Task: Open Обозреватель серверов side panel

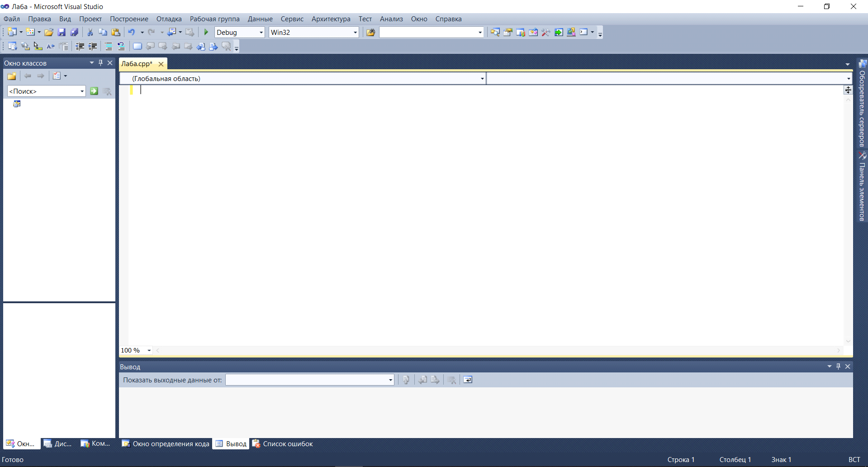Action: [862, 103]
